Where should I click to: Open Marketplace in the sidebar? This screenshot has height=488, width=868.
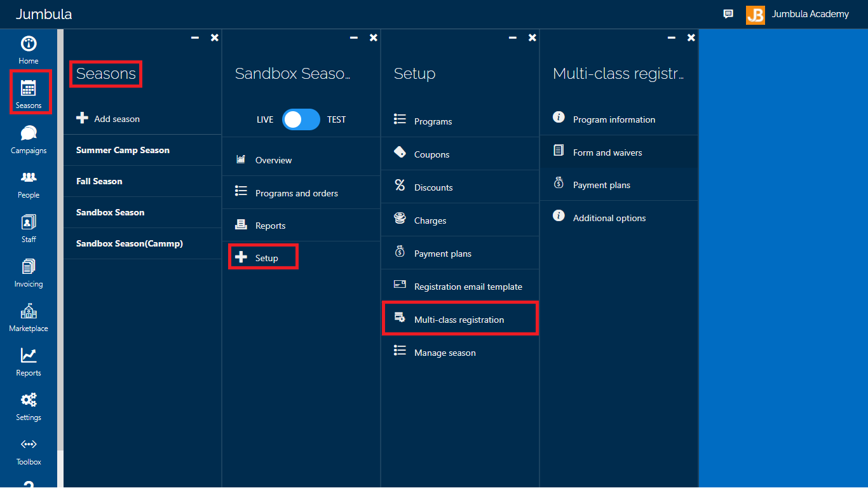click(x=29, y=318)
